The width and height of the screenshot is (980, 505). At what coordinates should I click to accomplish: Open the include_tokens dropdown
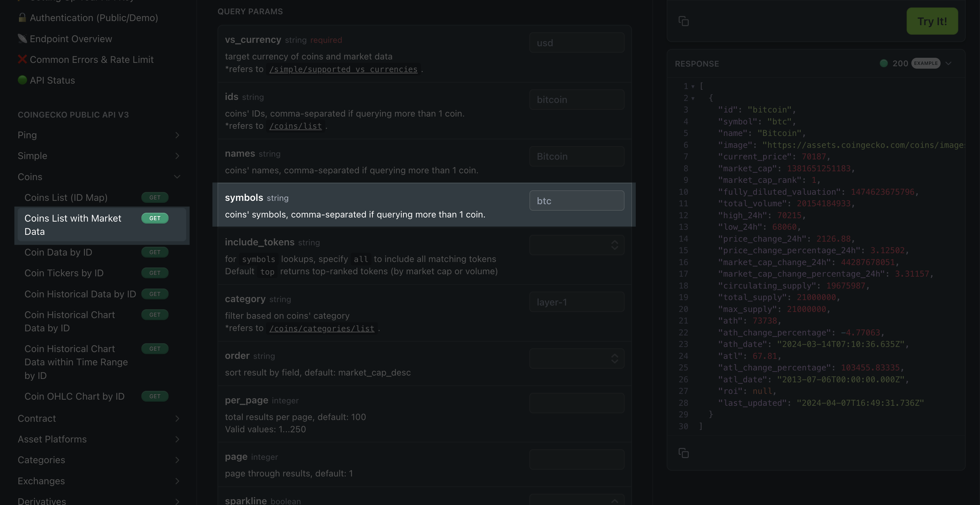(576, 245)
